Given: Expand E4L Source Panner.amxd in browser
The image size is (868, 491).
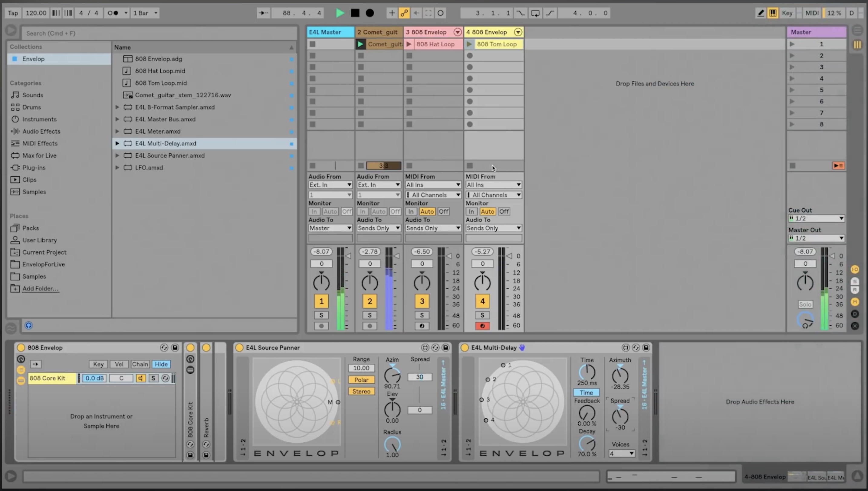Looking at the screenshot, I should point(117,155).
